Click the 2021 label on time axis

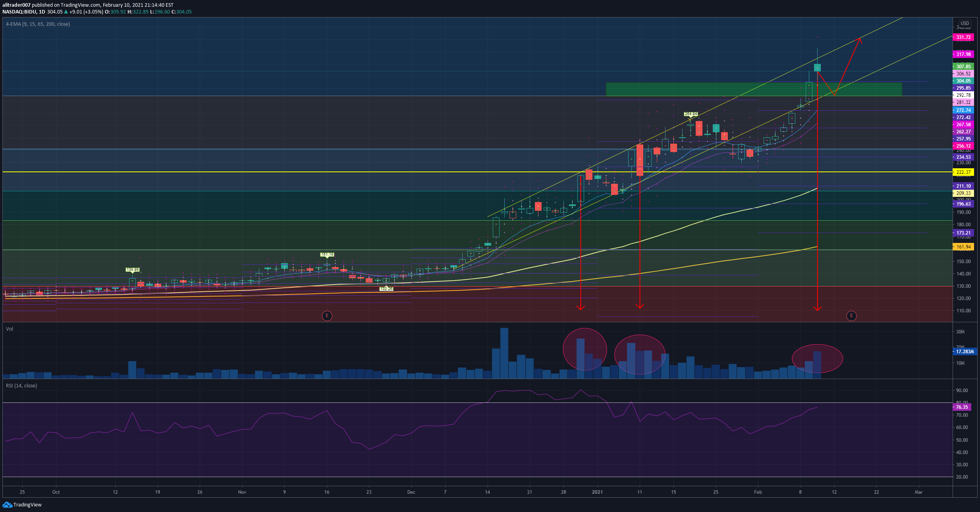pyautogui.click(x=597, y=492)
